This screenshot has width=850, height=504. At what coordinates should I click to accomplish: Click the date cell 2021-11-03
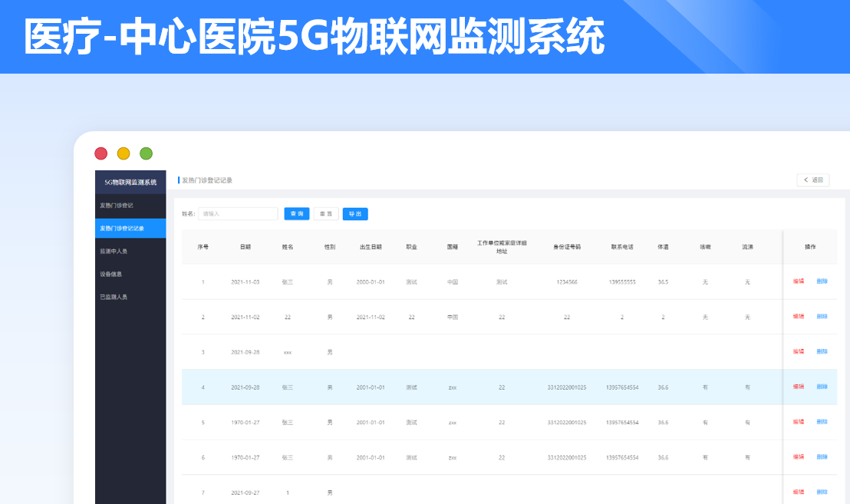tap(245, 282)
